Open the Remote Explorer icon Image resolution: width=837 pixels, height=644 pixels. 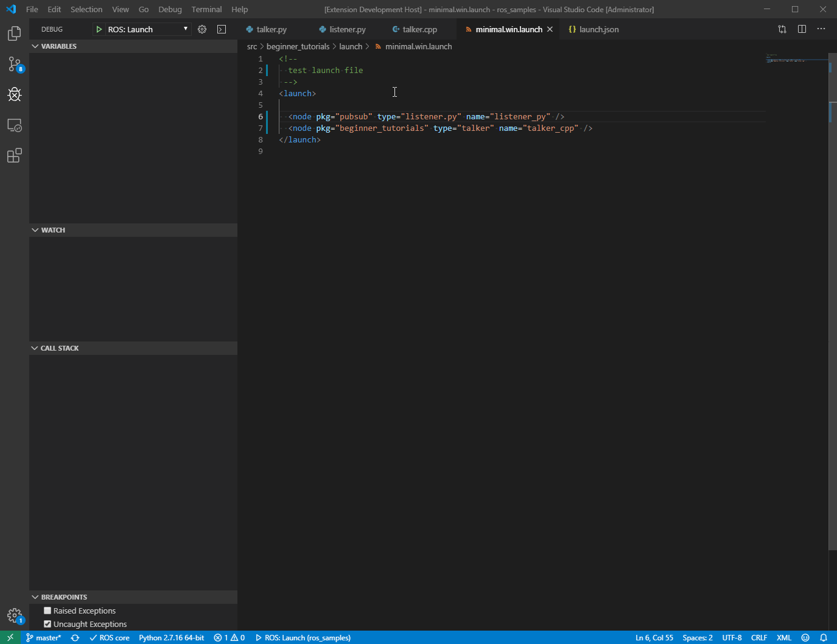coord(14,125)
